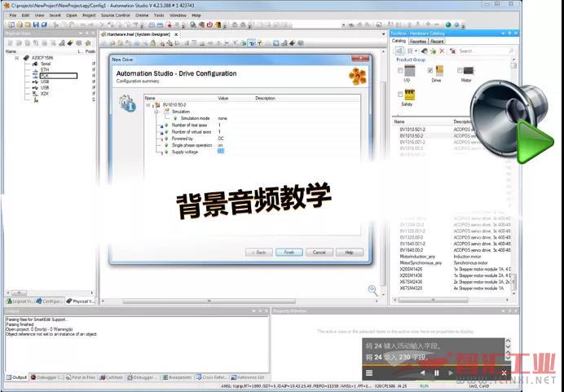
Task: Switch to the Breakpoints tab
Action: pos(177,377)
